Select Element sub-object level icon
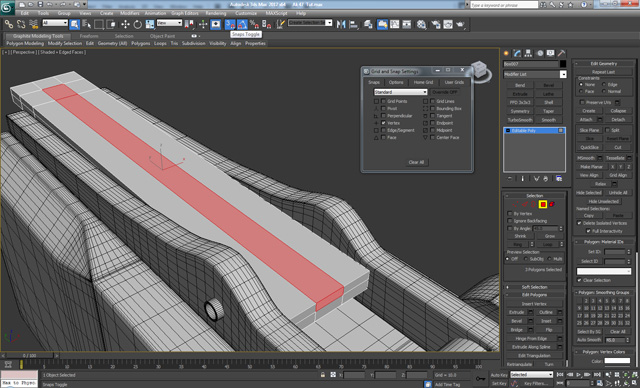Image resolution: width=640 pixels, height=388 pixels. (x=552, y=204)
